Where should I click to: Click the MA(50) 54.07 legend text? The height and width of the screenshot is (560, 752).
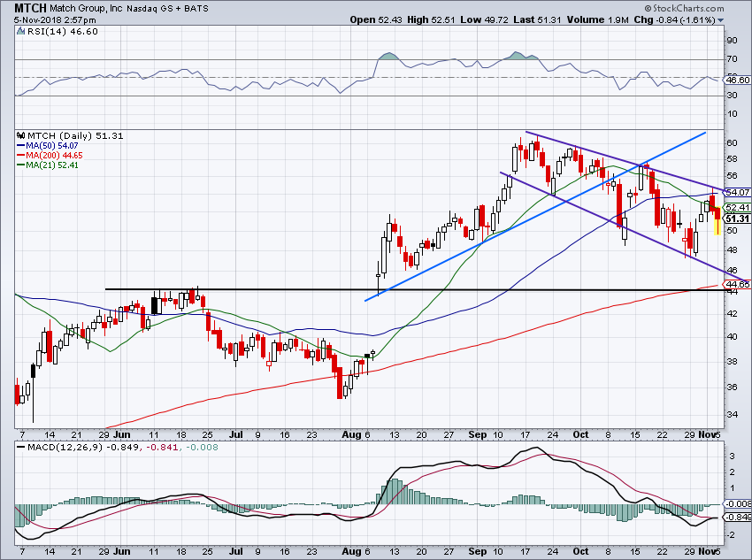tap(52, 146)
